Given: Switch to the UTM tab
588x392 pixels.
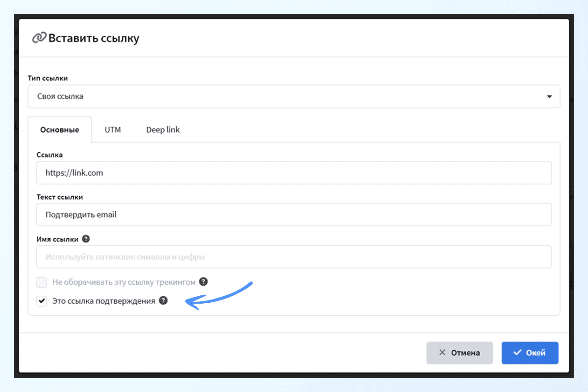Looking at the screenshot, I should click(112, 130).
